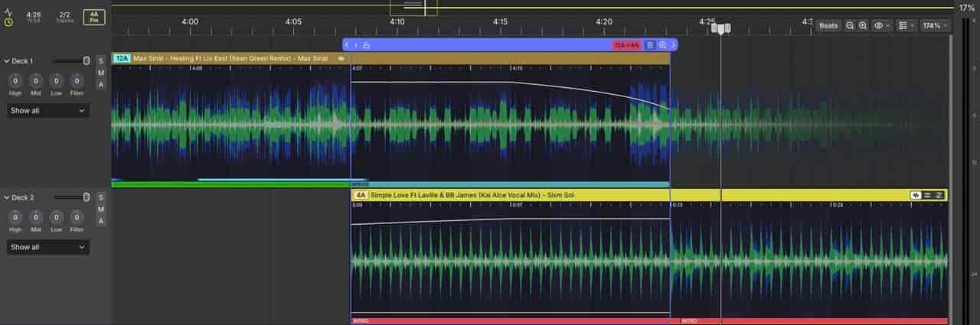Click the 4:15 mark on timeline ruler
The image size is (980, 325).
tap(500, 22)
